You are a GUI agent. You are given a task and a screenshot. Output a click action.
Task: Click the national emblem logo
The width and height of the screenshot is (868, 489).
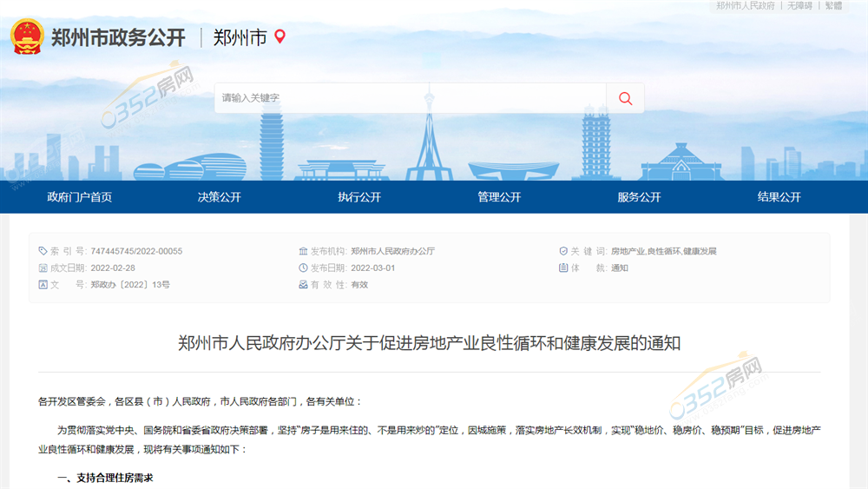pyautogui.click(x=27, y=36)
